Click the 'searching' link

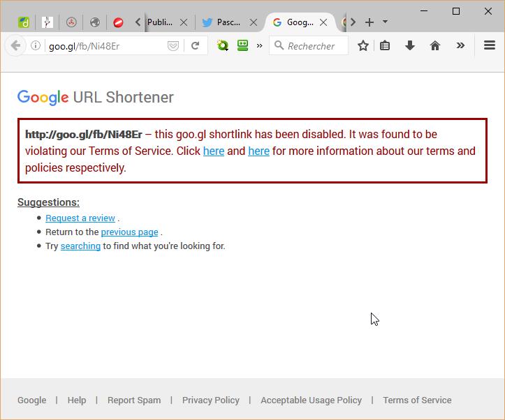[x=80, y=246]
